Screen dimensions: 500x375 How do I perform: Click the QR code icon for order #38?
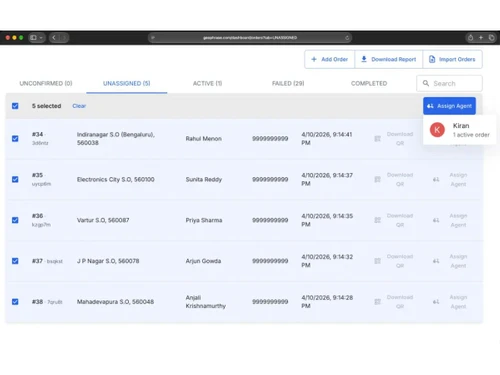pyautogui.click(x=377, y=302)
